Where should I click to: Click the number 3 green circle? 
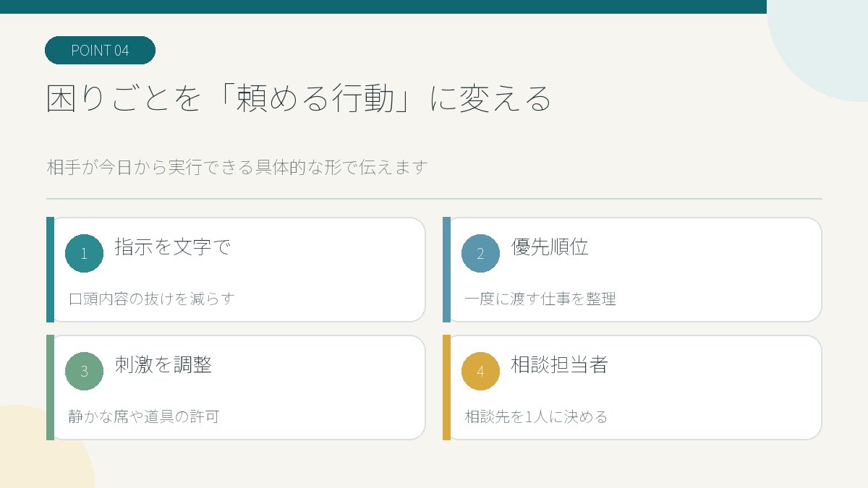coord(84,371)
